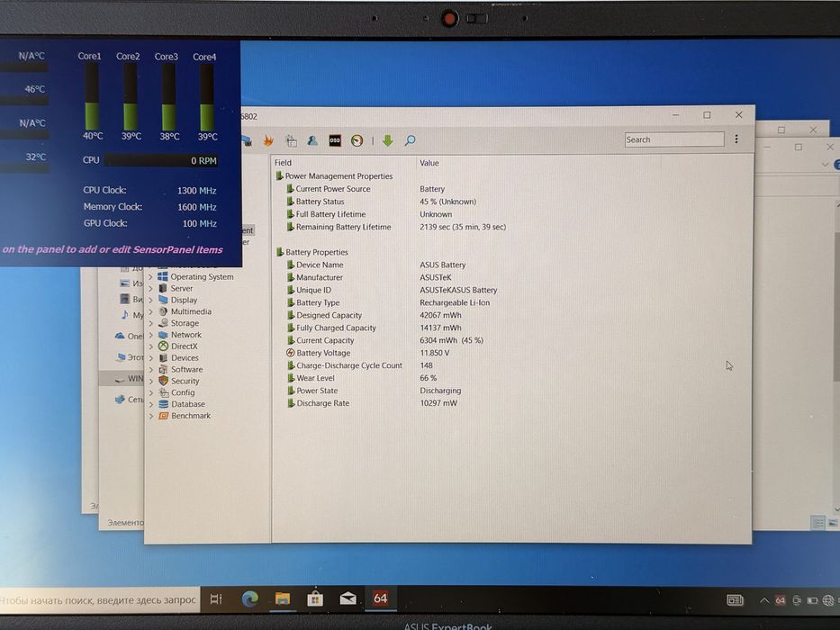This screenshot has height=630, width=840.
Task: Click into the AIDA64 Search field
Action: [x=674, y=139]
